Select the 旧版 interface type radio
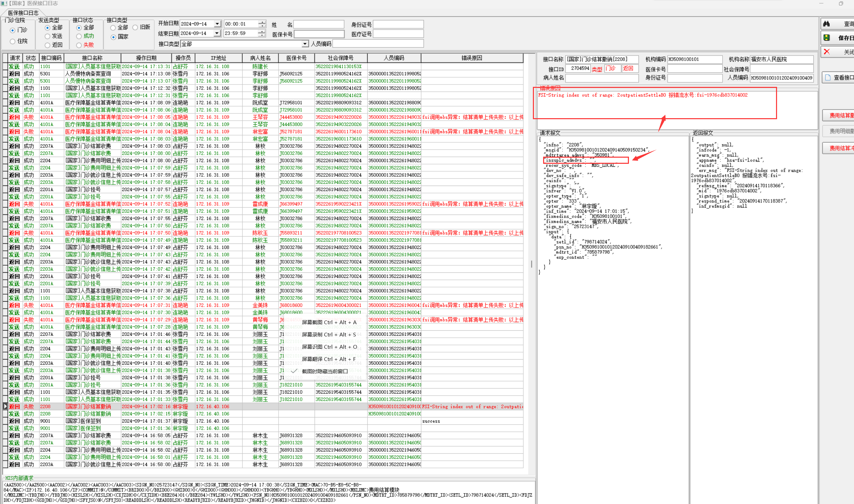This screenshot has width=854, height=504. [x=135, y=28]
